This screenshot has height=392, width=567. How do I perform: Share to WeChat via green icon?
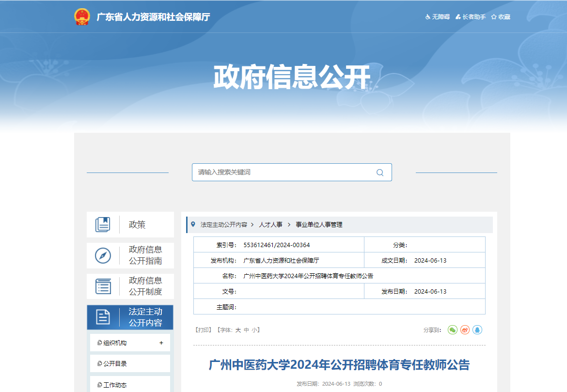tap(453, 330)
